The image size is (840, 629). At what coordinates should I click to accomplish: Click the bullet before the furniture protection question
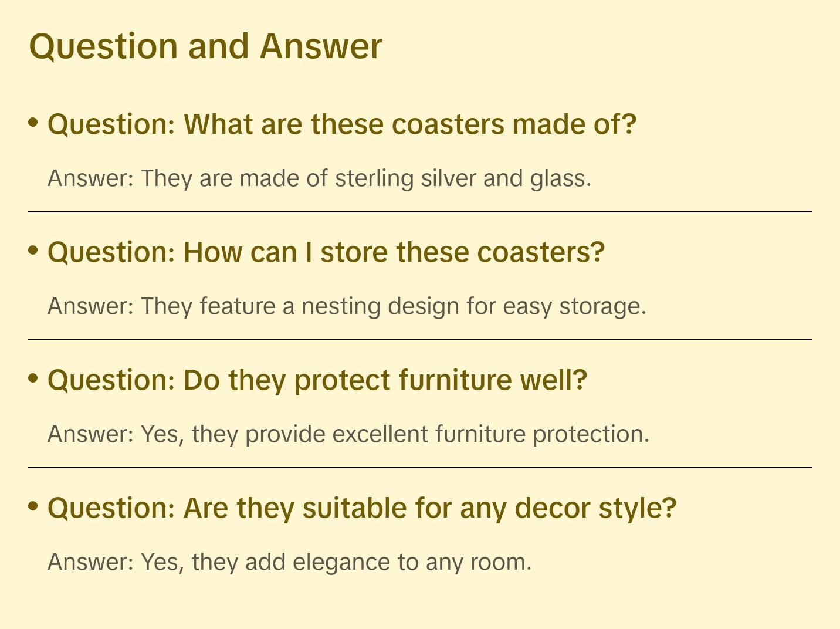click(33, 378)
